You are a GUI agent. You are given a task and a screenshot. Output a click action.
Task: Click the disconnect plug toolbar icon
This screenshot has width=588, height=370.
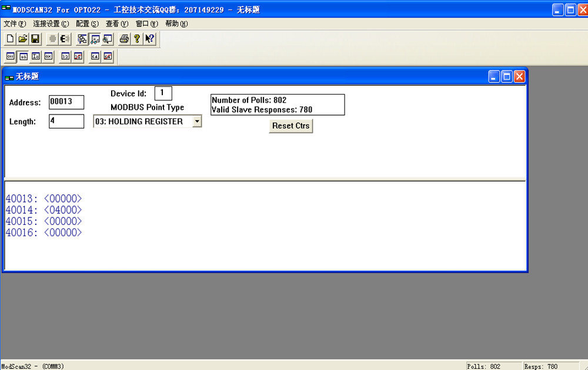coord(65,39)
